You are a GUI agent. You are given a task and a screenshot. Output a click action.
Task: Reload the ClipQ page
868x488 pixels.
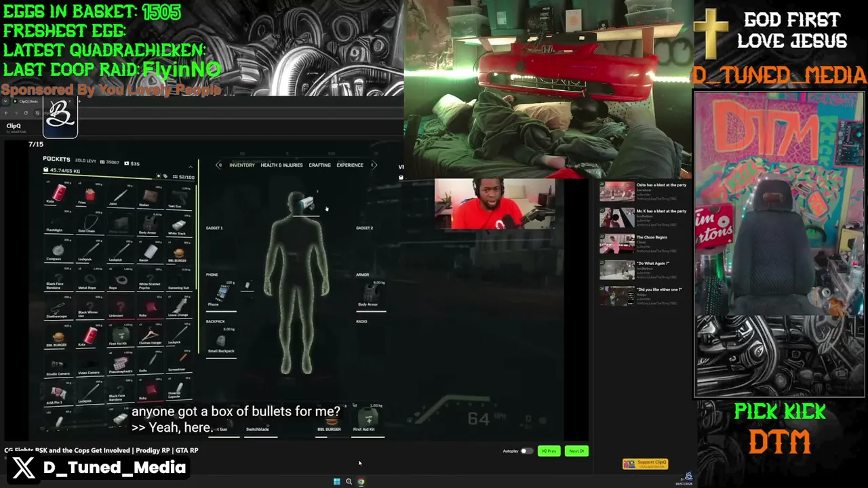pos(26,113)
